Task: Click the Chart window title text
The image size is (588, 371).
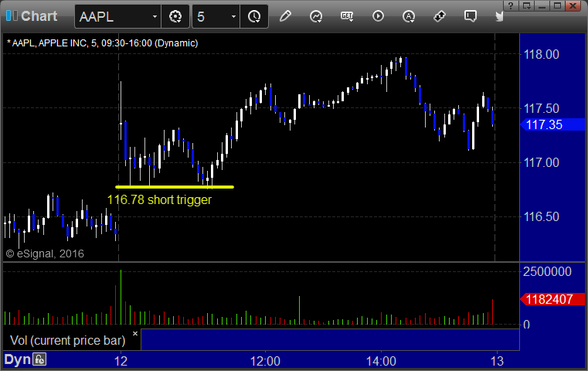Action: coord(39,16)
